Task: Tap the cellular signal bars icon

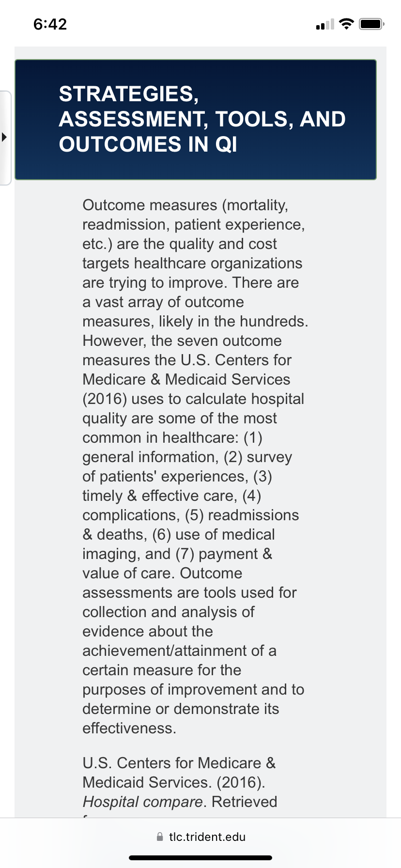Action: 325,24
